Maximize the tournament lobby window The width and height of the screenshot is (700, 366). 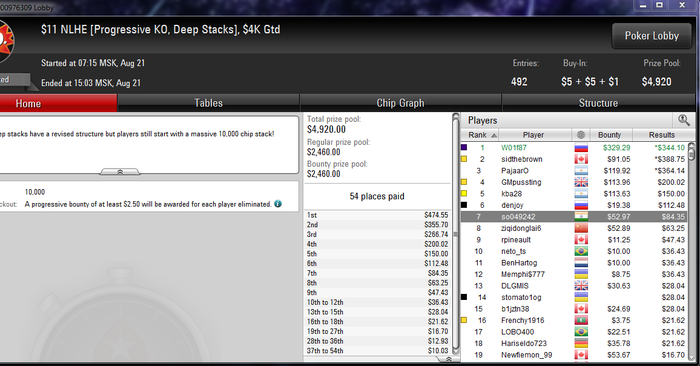[659, 5]
